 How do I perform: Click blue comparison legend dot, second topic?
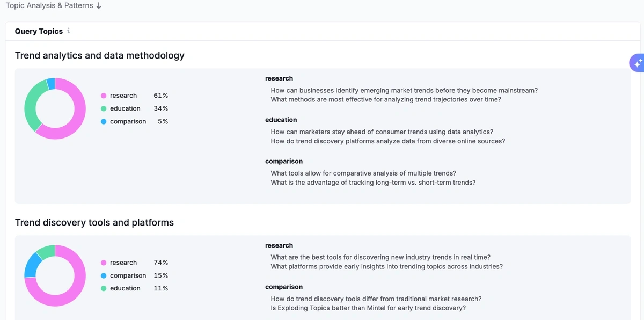pos(104,275)
